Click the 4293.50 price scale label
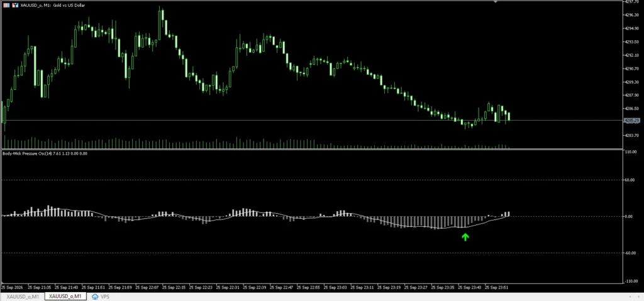Viewport: 644px width, 301px height. tap(631, 42)
